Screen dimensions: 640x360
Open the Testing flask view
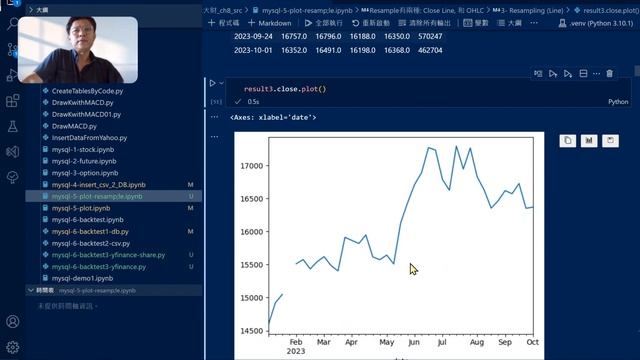click(x=12, y=127)
